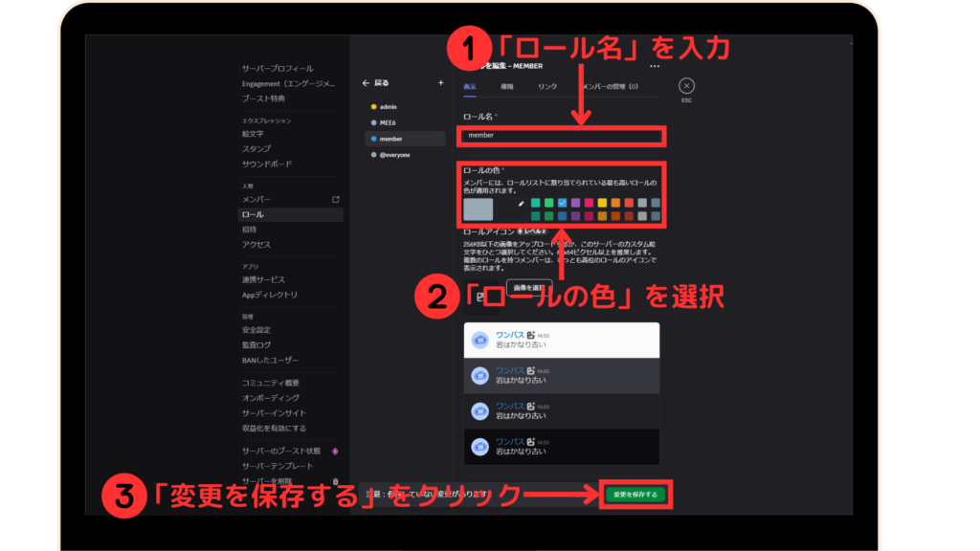Pick the teal color swatch in top row
The width and height of the screenshot is (980, 551).
pos(536,203)
